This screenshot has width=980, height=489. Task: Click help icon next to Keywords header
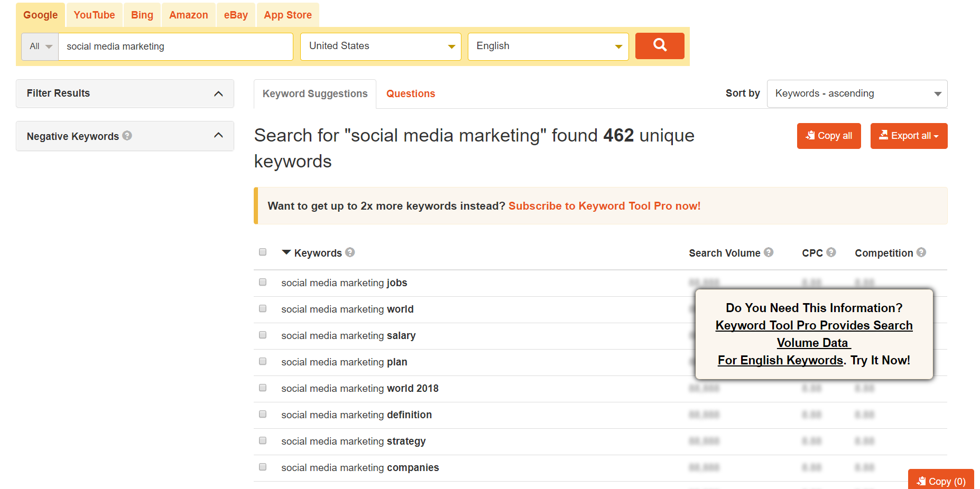(x=350, y=252)
